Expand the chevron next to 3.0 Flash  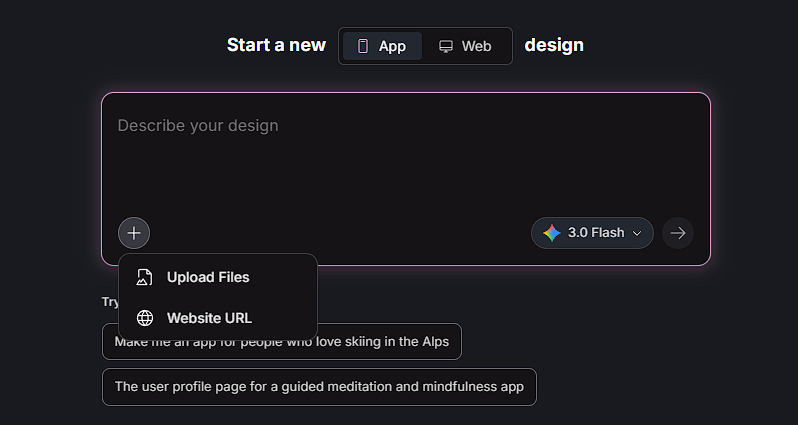pos(636,233)
